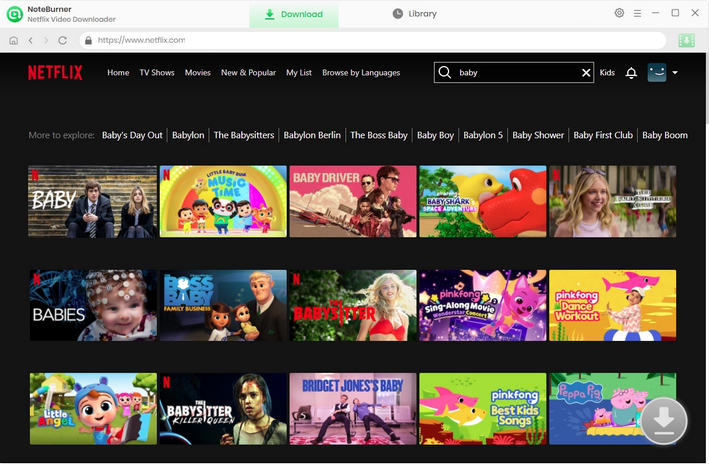Open The Baby-Sitters Club thumbnail
Viewport: 709px width, 464px height.
coord(612,201)
